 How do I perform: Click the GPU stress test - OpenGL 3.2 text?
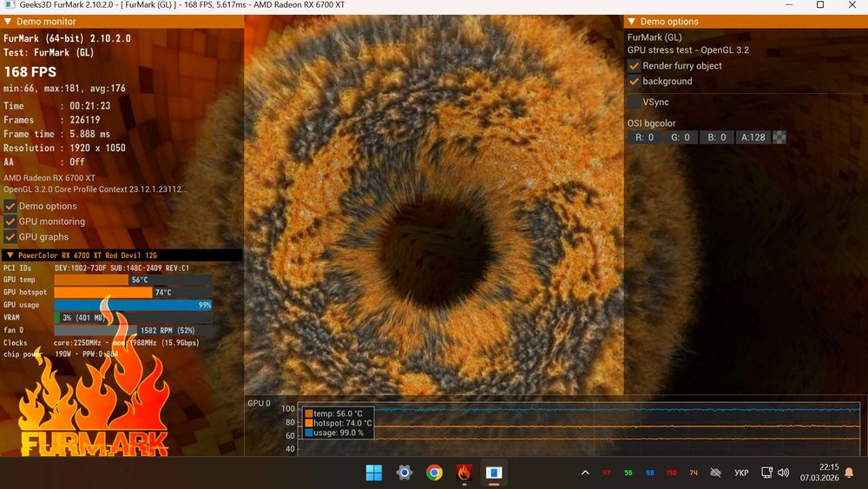[688, 50]
